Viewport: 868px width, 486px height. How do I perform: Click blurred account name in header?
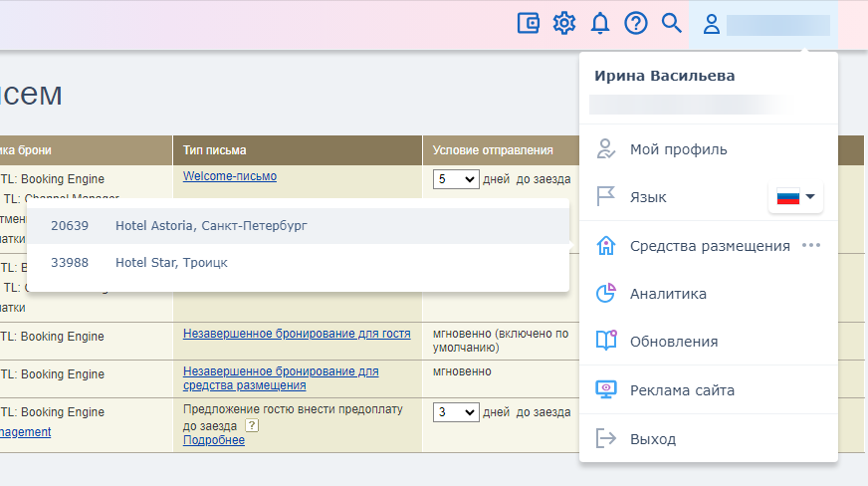(x=777, y=25)
